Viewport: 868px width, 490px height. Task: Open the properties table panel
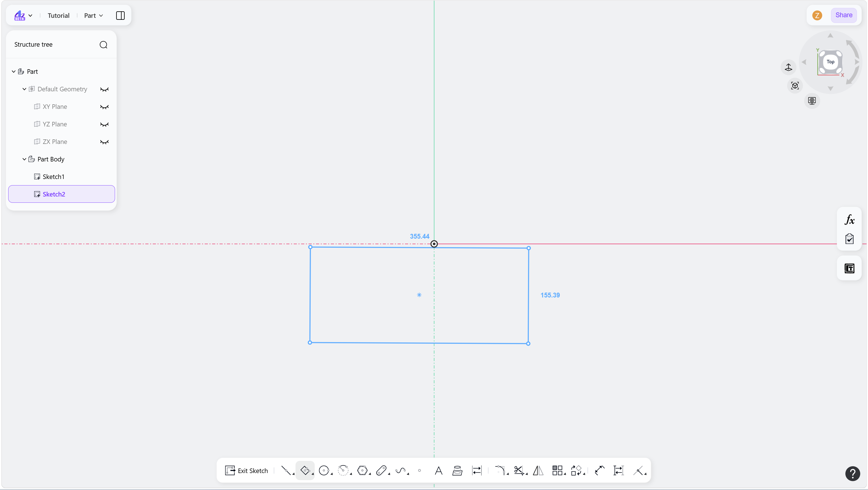849,268
